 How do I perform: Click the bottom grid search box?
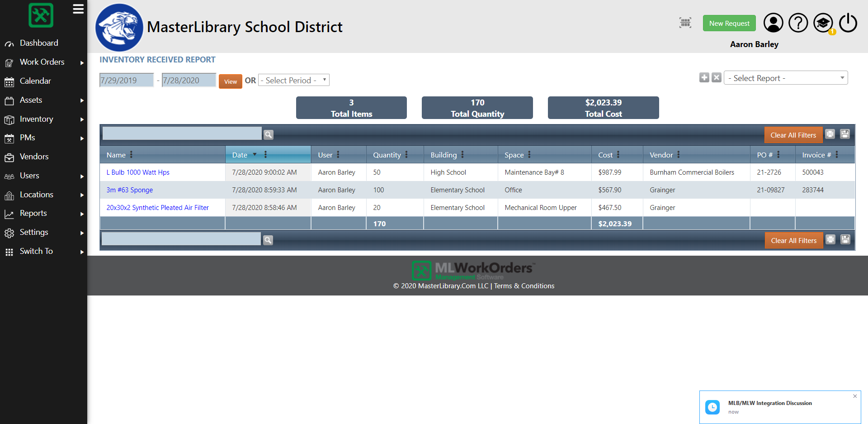tap(181, 239)
